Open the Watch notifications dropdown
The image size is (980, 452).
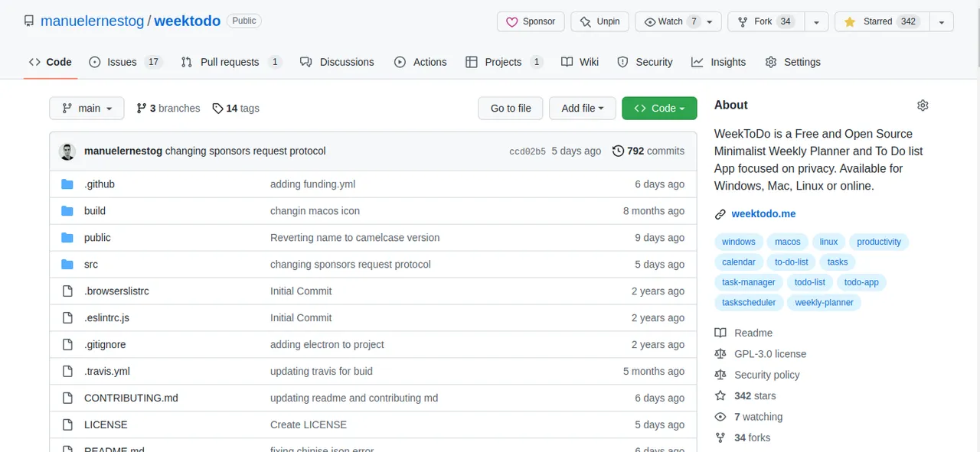(x=678, y=21)
